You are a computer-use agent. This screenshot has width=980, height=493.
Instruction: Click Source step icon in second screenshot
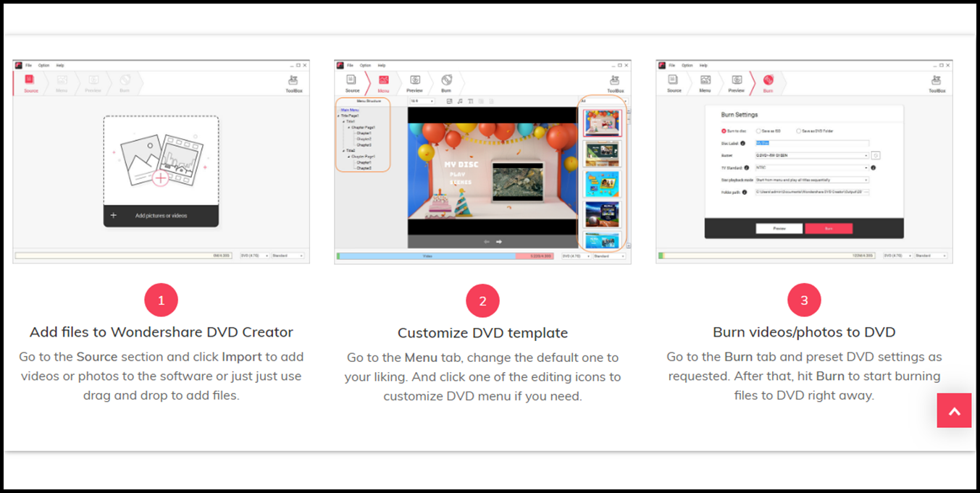point(351,80)
